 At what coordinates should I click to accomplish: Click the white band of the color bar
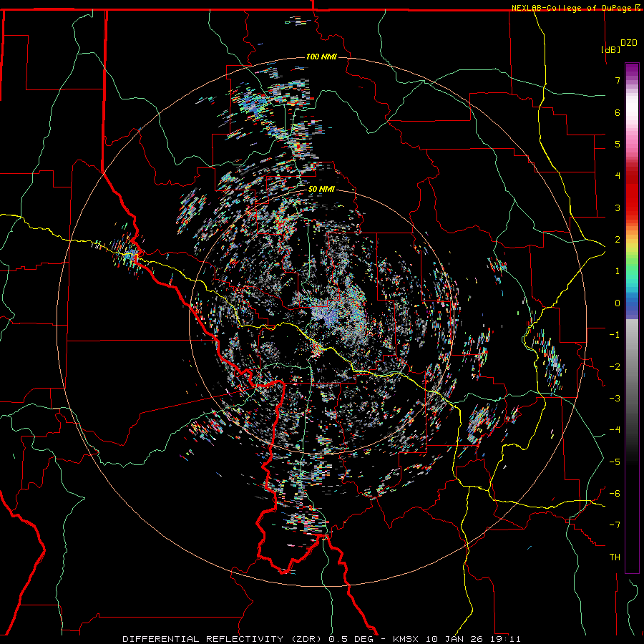pyautogui.click(x=632, y=107)
